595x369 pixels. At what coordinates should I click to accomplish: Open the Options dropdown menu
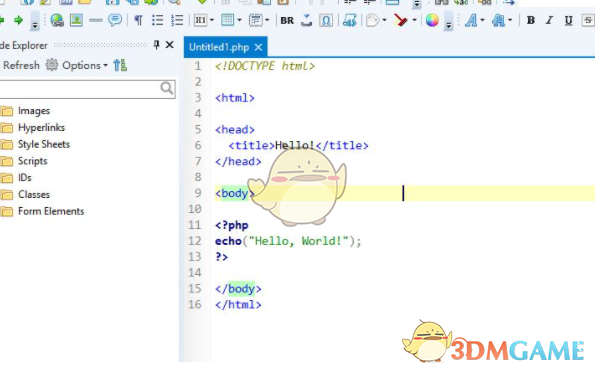coord(85,65)
